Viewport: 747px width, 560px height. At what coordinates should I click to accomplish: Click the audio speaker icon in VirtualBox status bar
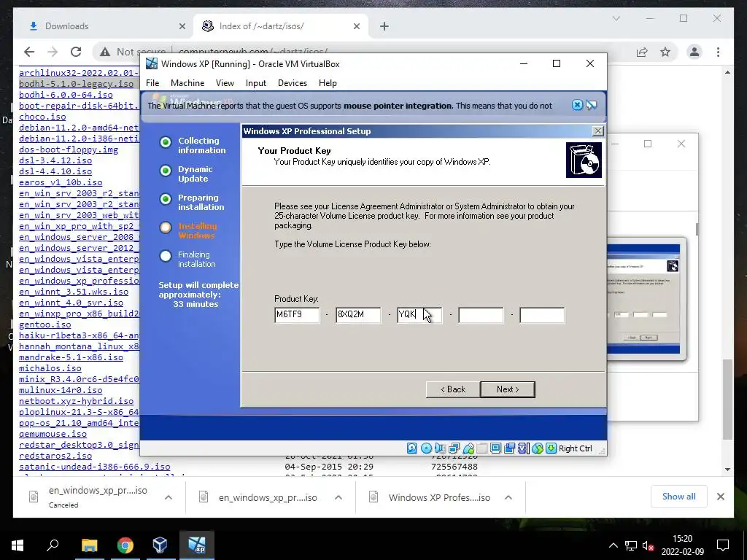(440, 448)
